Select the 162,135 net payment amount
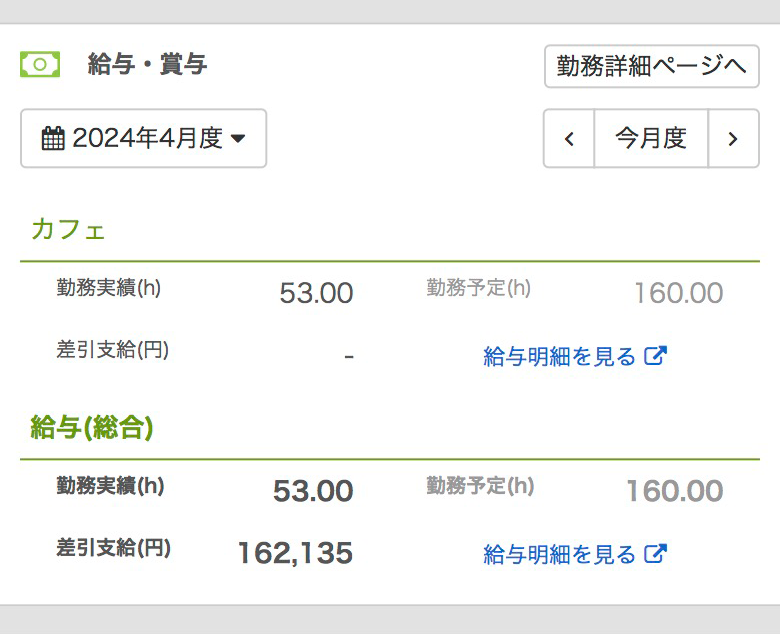This screenshot has height=634, width=780. tap(295, 553)
